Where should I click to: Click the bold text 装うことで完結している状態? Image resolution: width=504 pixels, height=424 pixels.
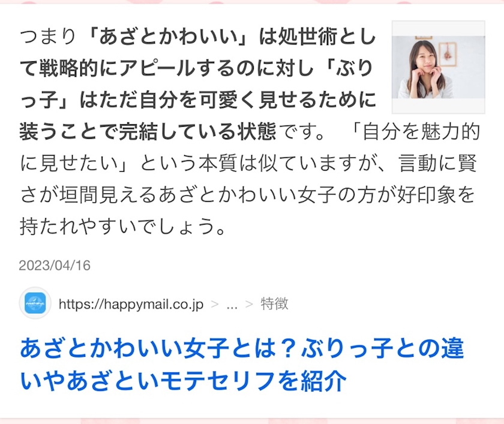[x=148, y=132]
